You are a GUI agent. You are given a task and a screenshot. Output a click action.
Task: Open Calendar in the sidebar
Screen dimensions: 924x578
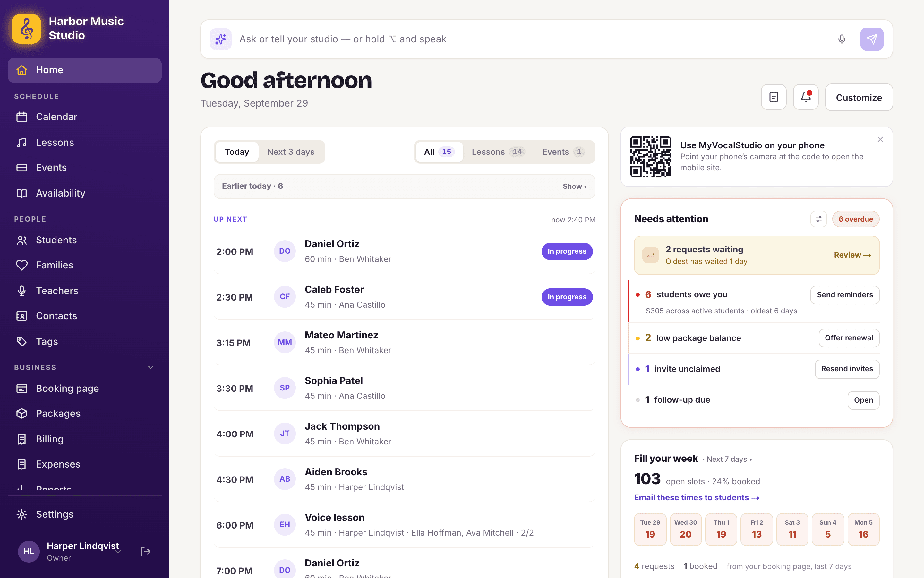[84, 117]
